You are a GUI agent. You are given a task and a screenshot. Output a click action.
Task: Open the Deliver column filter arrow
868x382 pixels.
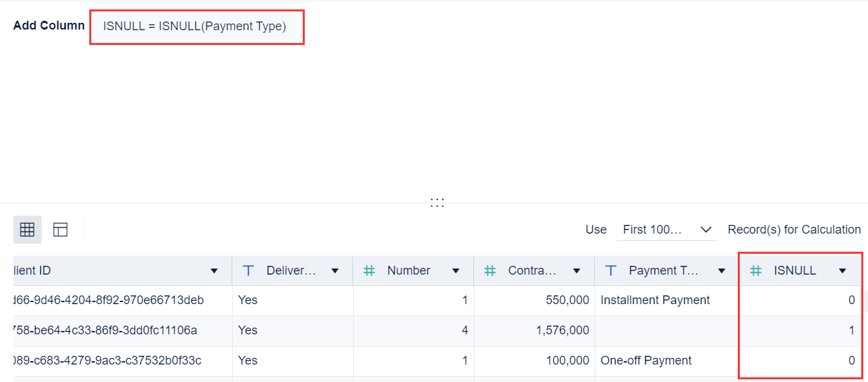tap(335, 271)
